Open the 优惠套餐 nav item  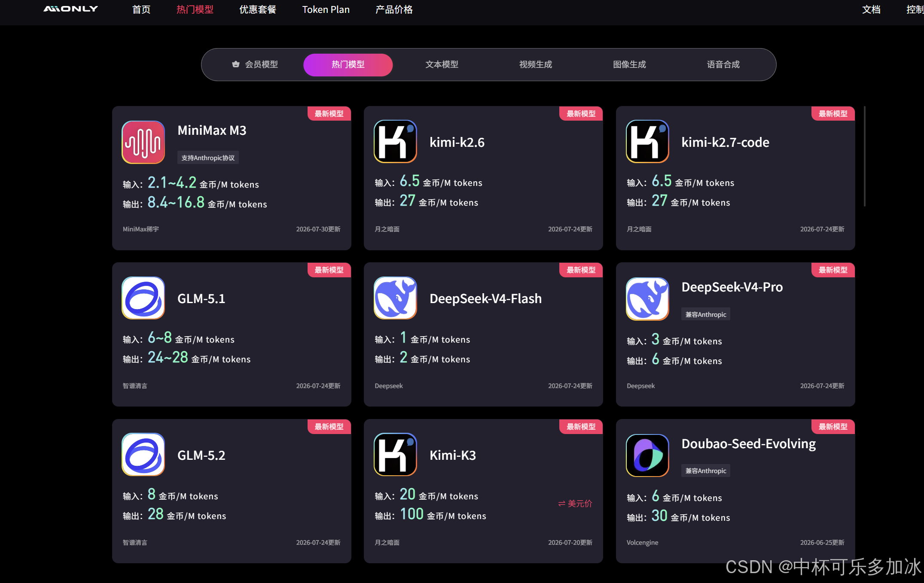click(258, 9)
